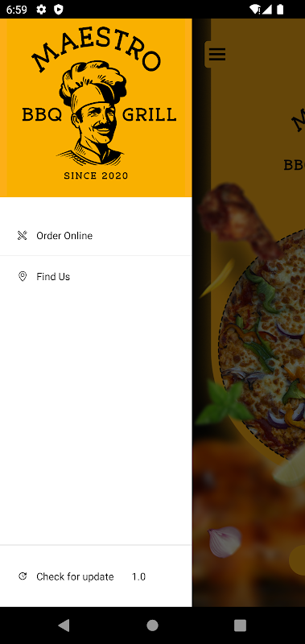305x644 pixels.
Task: Tap the square recent apps button
Action: 240,625
